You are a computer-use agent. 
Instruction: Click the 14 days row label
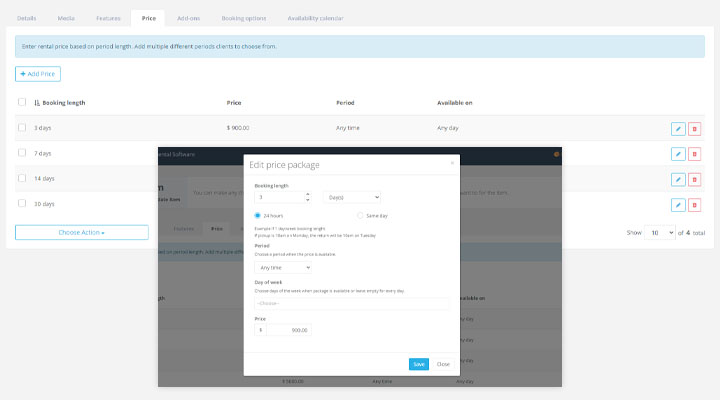click(x=44, y=179)
